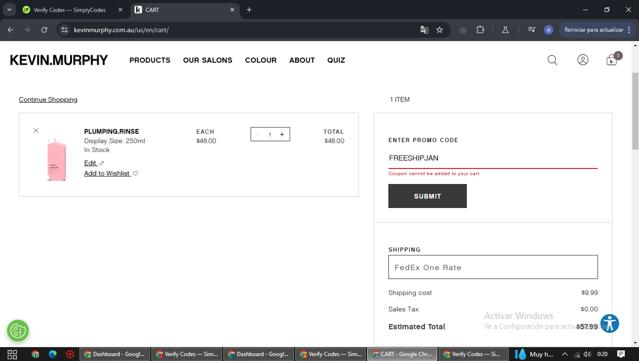Open the notification center icon
Screen dimensions: 639x361
(x=621, y=354)
